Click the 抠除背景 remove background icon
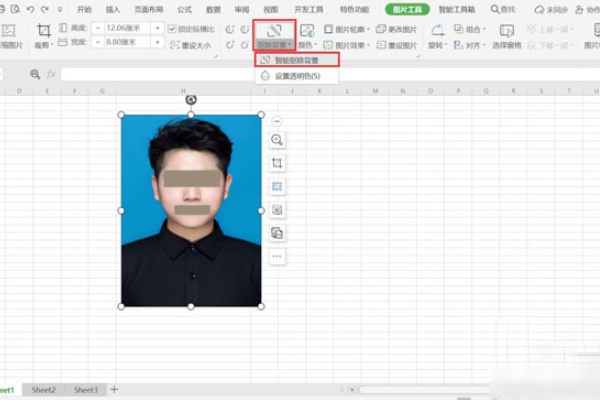Image resolution: width=600 pixels, height=400 pixels. 274,30
